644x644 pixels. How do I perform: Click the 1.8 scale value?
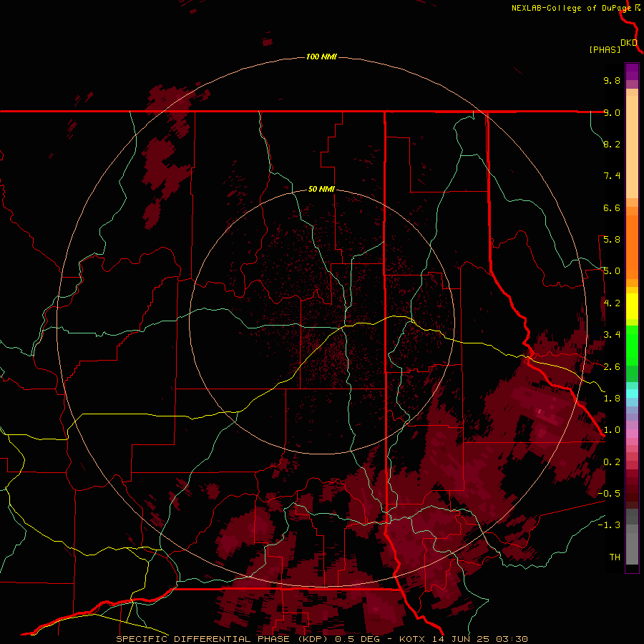coord(612,399)
